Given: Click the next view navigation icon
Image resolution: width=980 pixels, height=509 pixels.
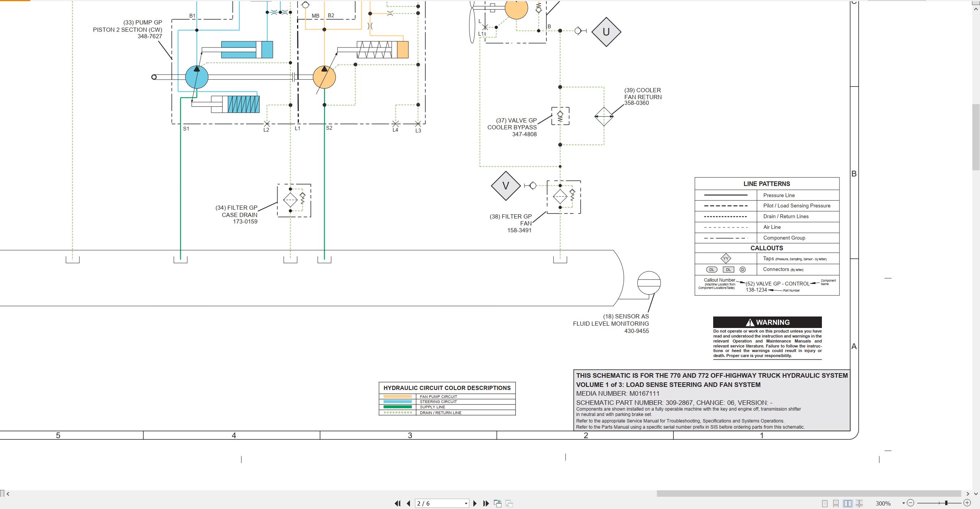Looking at the screenshot, I should 509,504.
